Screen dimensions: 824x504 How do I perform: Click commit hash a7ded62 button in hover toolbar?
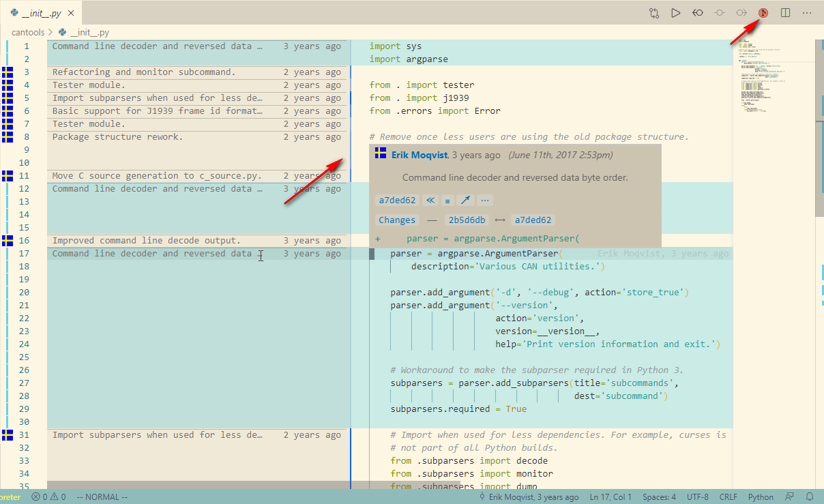point(397,201)
